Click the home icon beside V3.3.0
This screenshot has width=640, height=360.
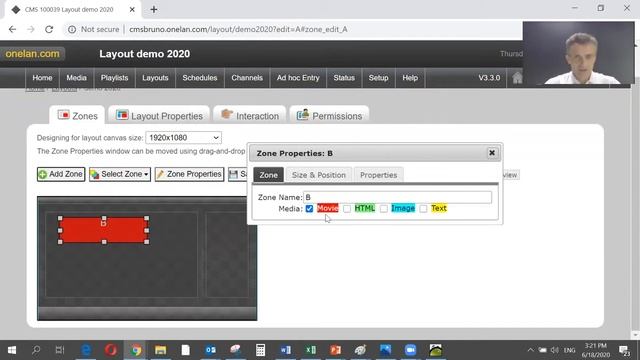coord(517,78)
